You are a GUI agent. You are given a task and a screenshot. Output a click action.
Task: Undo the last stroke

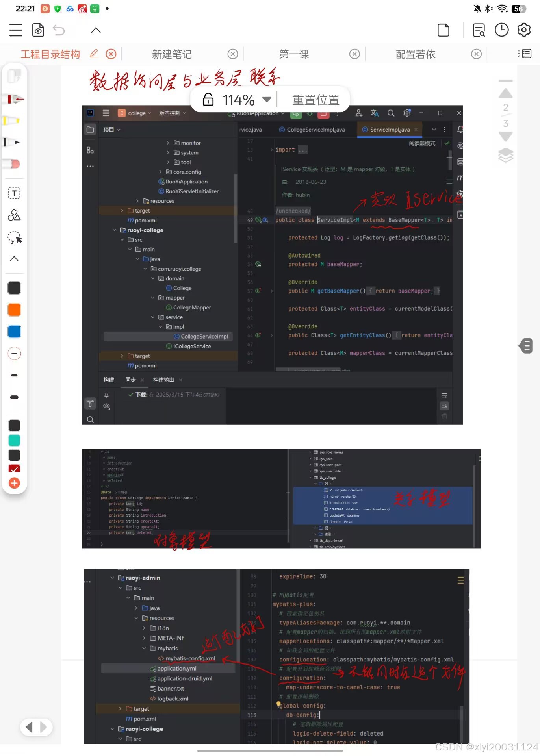59,30
